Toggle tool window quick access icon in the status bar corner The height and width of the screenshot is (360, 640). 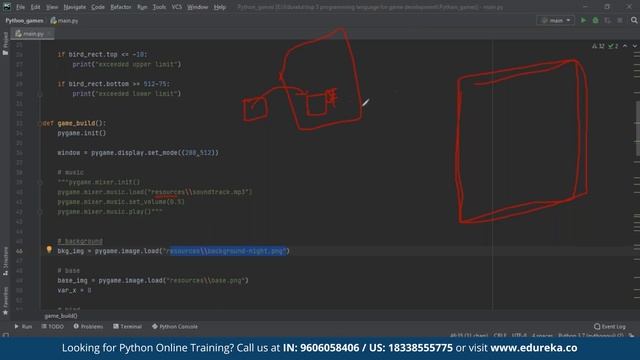click(x=6, y=336)
